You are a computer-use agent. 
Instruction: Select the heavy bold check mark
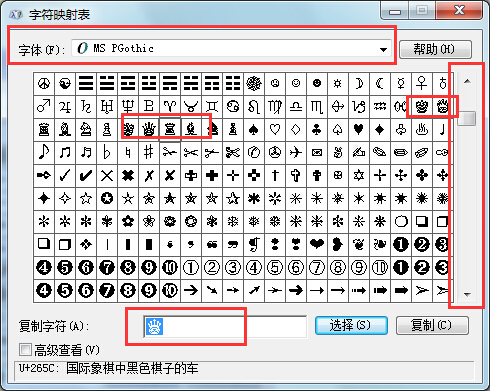(x=86, y=175)
